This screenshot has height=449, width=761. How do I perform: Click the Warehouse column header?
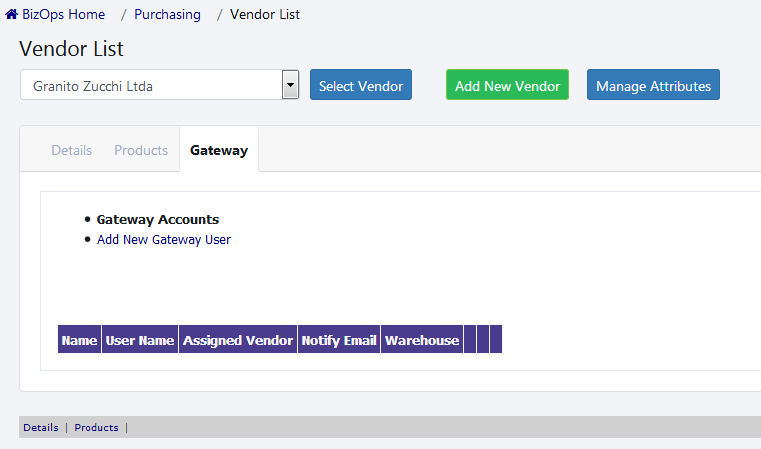[x=422, y=340]
